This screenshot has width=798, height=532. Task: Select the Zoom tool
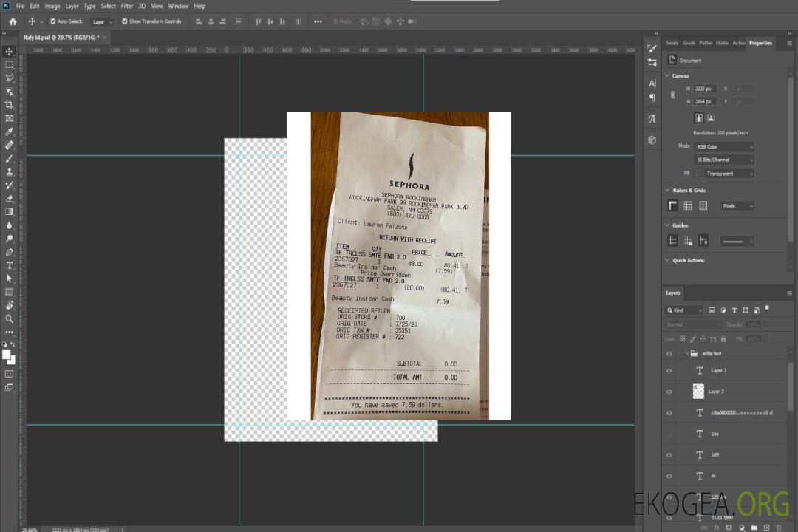tap(9, 318)
